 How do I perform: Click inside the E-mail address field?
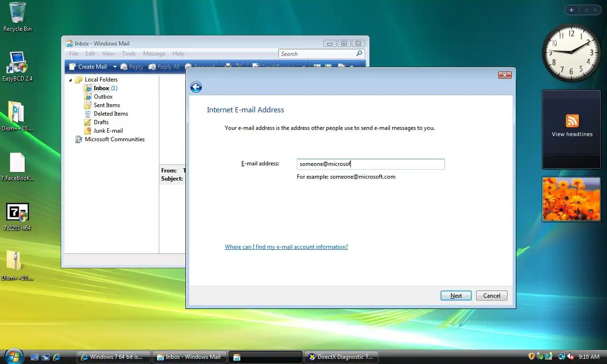point(370,164)
